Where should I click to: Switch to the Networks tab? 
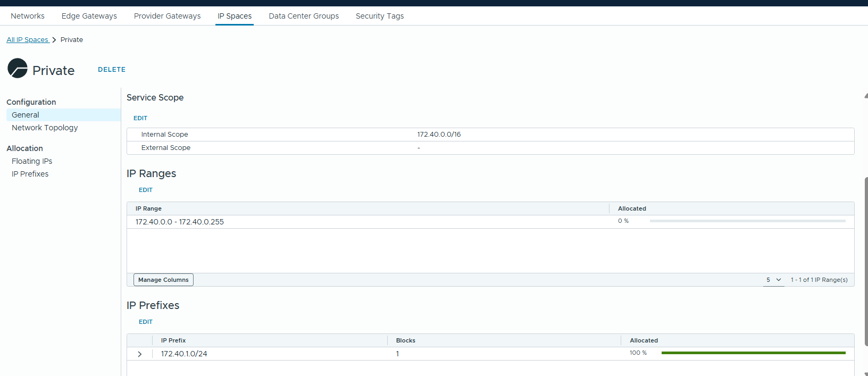pos(28,16)
